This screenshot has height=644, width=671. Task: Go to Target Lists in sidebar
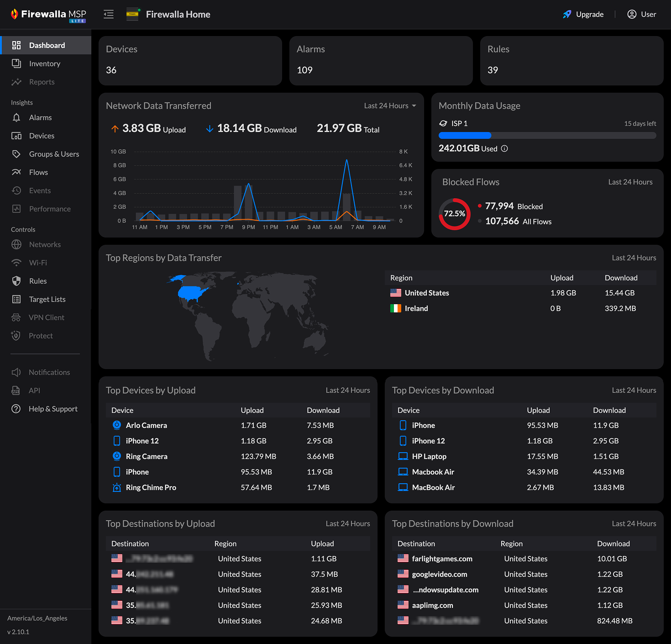[47, 299]
